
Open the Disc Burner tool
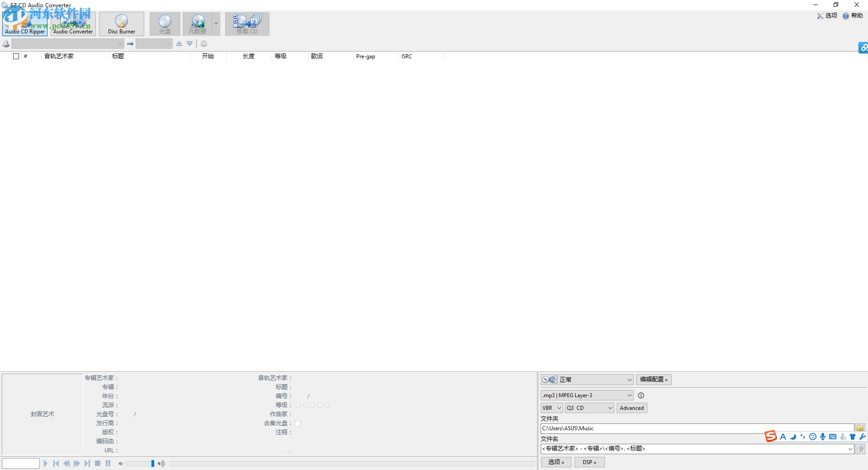coord(121,23)
